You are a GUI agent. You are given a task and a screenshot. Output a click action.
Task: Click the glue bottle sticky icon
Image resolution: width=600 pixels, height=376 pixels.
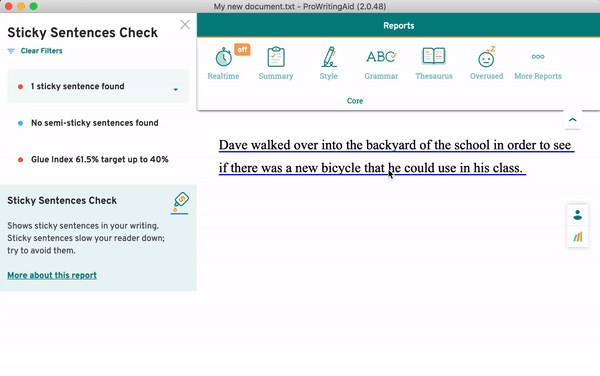click(x=180, y=203)
